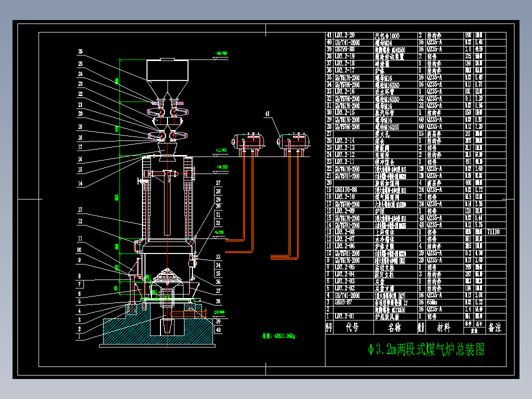This screenshot has width=532, height=399.
Task: Click the left steam drum in the drawing
Action: 248,142
